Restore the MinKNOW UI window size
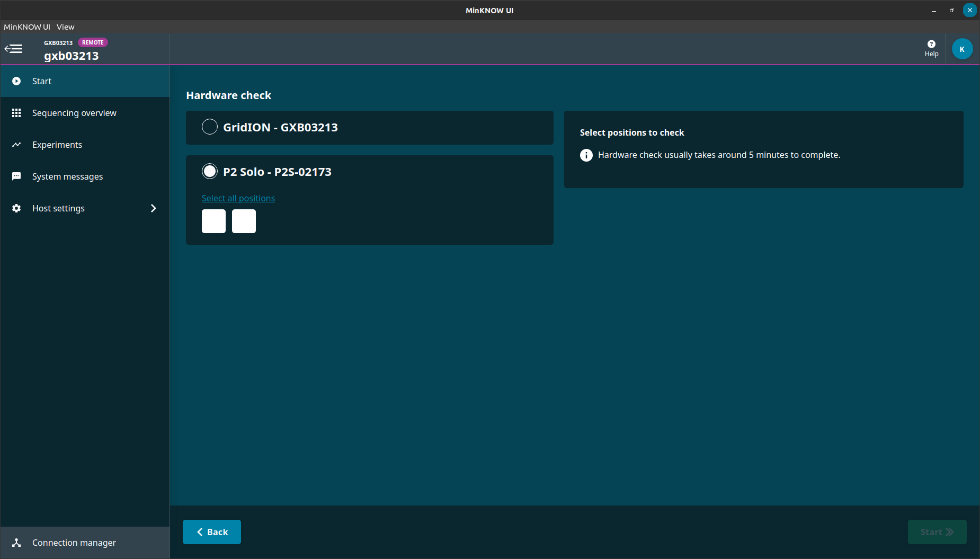 (x=951, y=11)
